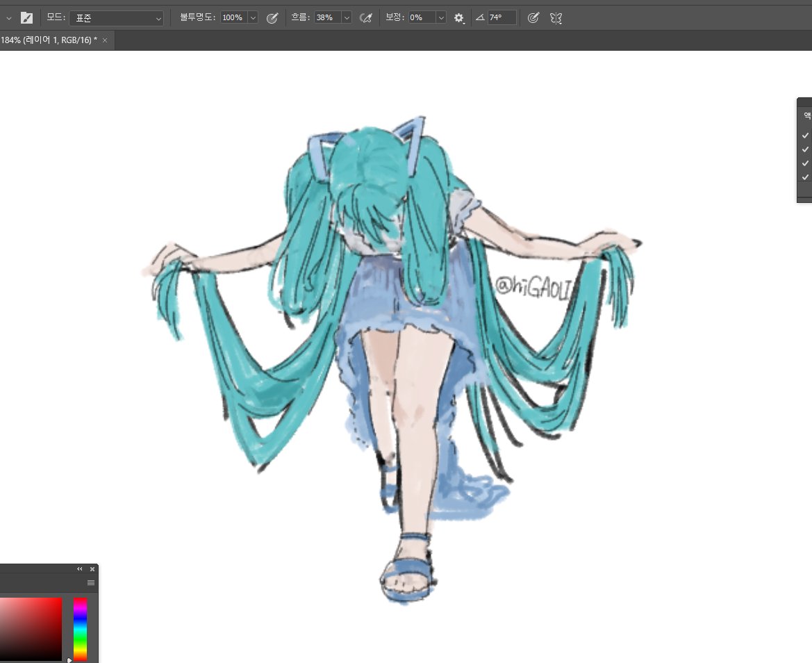812x663 pixels.
Task: Click the 흐름 value field showing 38%
Action: coord(329,17)
